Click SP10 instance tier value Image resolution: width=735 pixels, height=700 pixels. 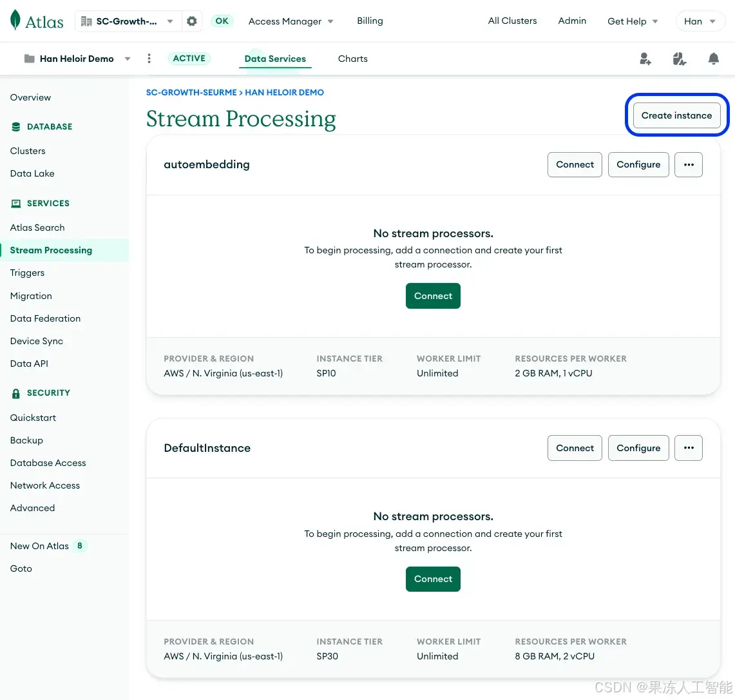[x=326, y=373]
